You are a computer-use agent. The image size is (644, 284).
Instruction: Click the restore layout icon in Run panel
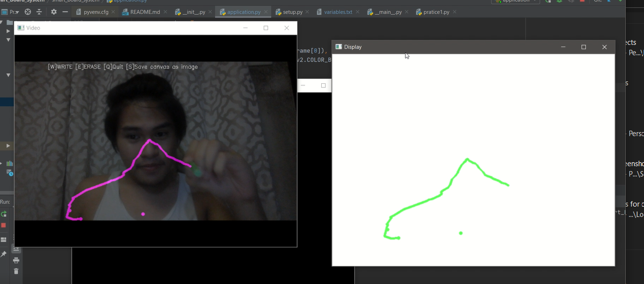click(3, 240)
